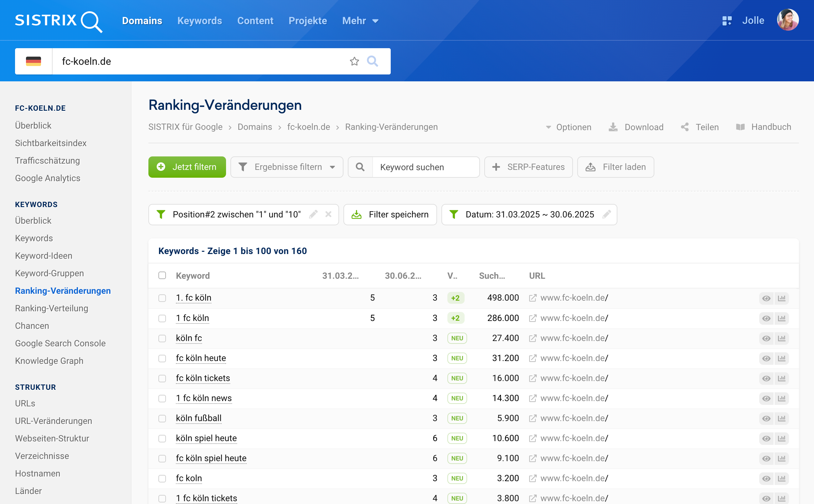
Task: Click the magnifier search icon next to fc-koeln.de
Action: pos(372,61)
